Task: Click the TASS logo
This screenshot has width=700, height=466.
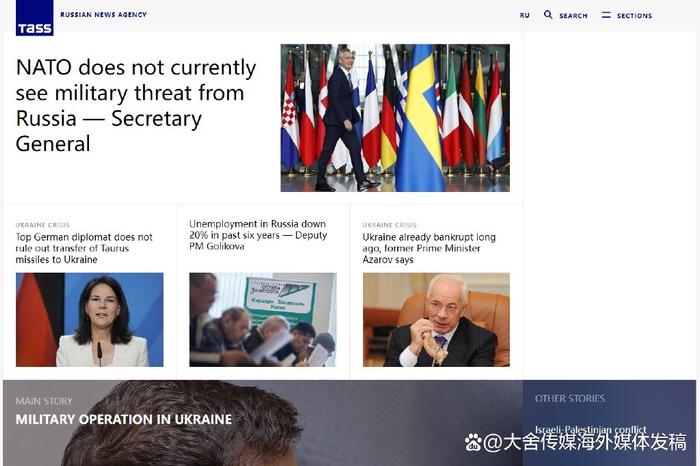Action: click(34, 18)
